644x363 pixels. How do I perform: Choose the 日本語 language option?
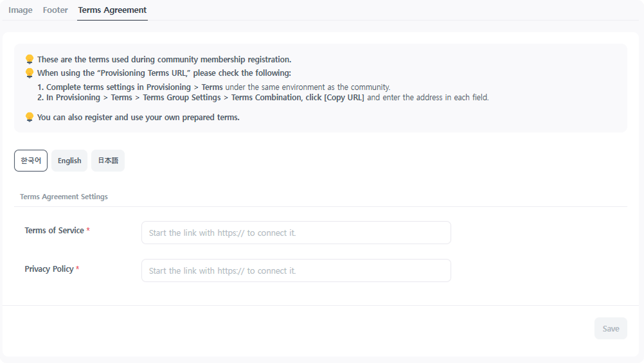[x=108, y=161]
